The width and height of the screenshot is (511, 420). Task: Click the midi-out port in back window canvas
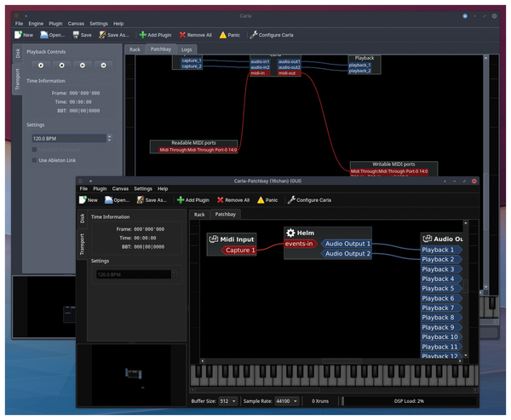[x=289, y=73]
